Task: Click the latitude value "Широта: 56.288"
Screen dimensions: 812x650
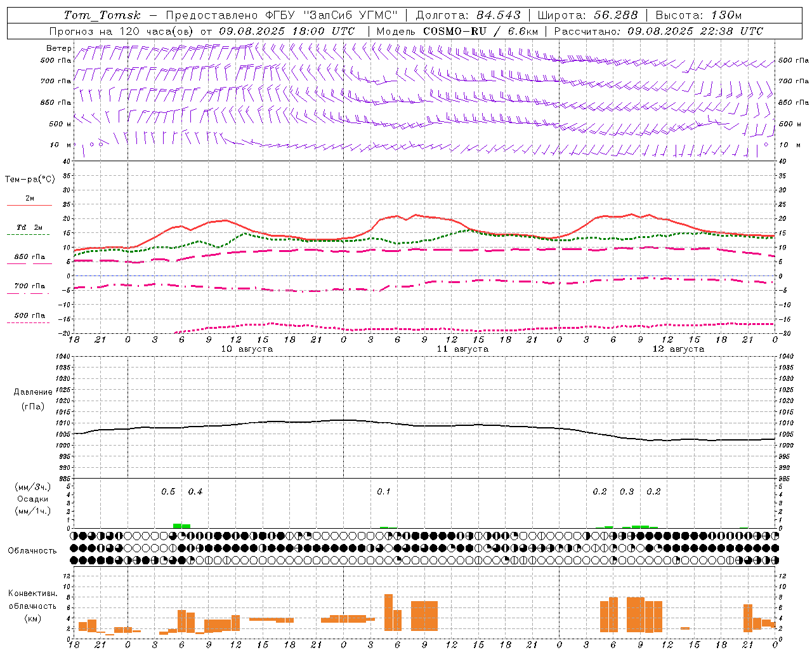Action: coord(589,15)
